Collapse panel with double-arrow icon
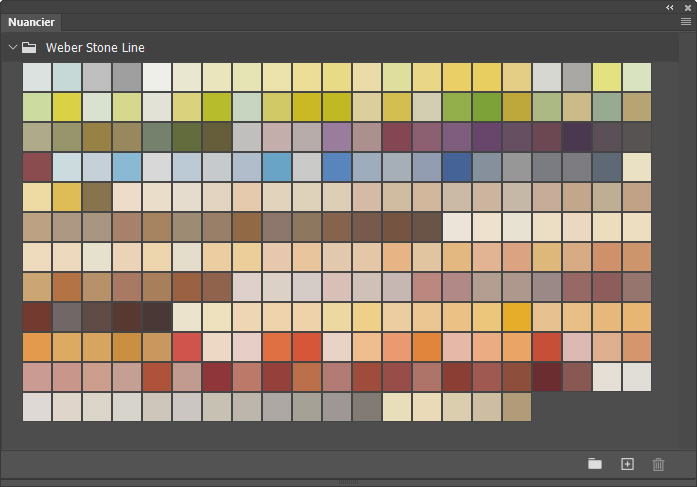697x487 pixels. 670,8
